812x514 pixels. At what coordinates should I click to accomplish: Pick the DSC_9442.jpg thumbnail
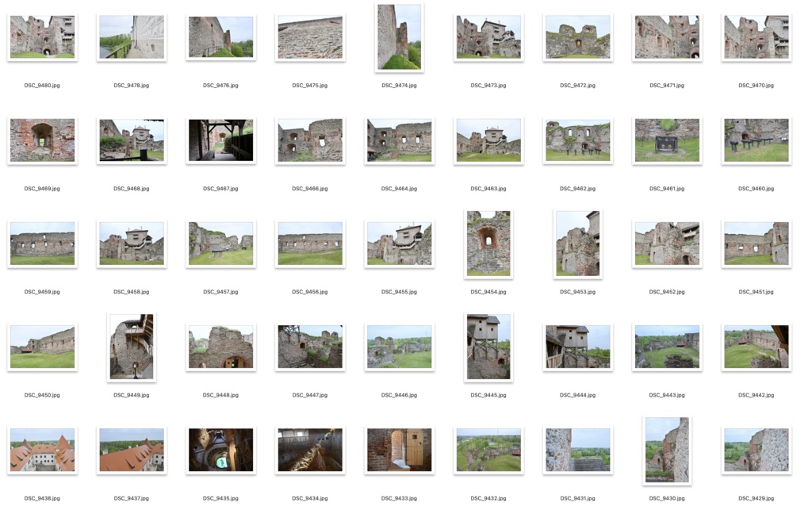756,347
